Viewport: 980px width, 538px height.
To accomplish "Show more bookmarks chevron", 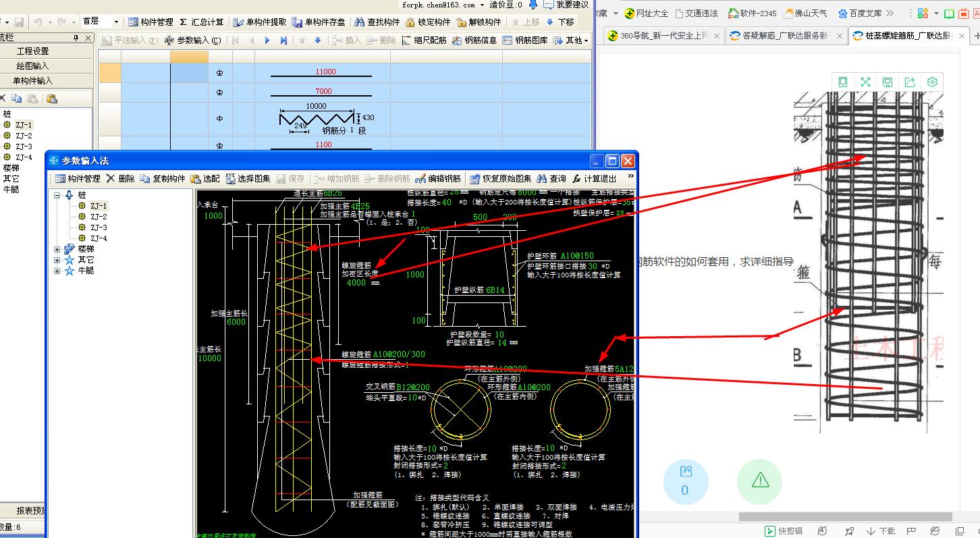I will (890, 13).
